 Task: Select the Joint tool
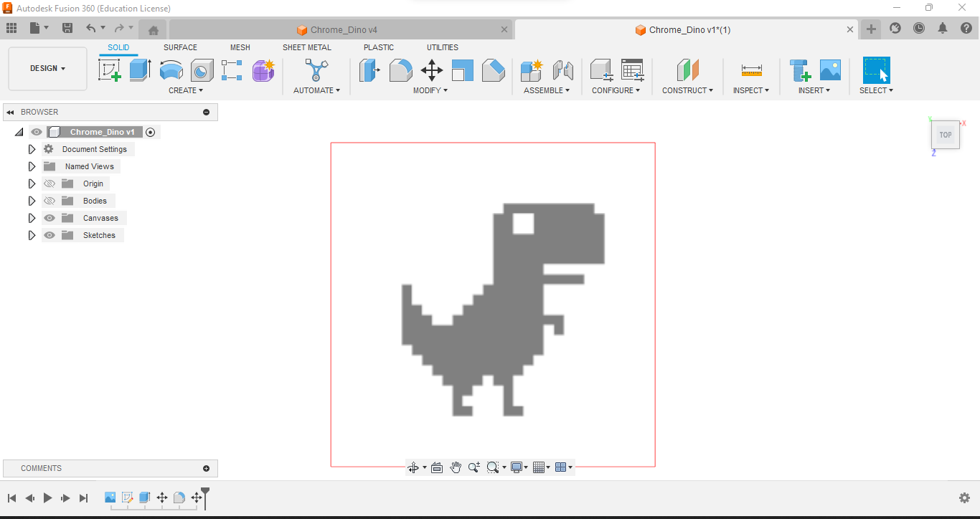tap(562, 70)
